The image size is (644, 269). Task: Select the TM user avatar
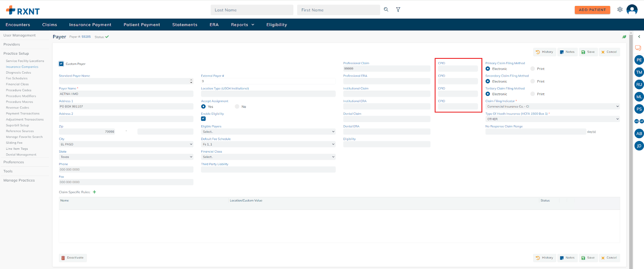point(639,72)
